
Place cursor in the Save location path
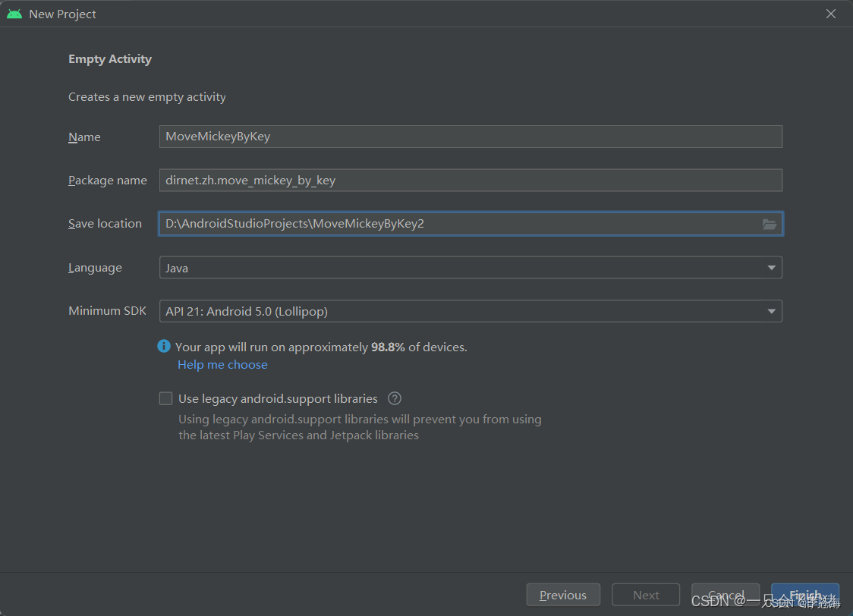tap(460, 224)
